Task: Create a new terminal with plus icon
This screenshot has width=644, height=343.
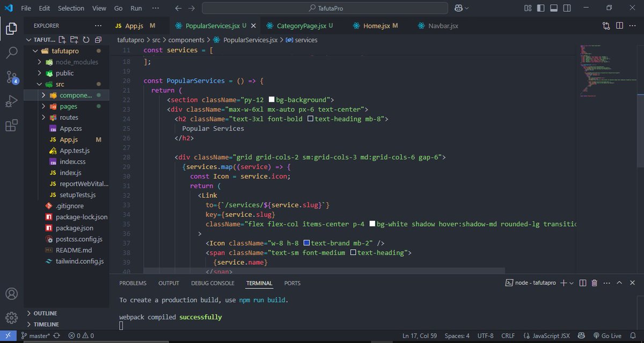Action: coord(563,283)
